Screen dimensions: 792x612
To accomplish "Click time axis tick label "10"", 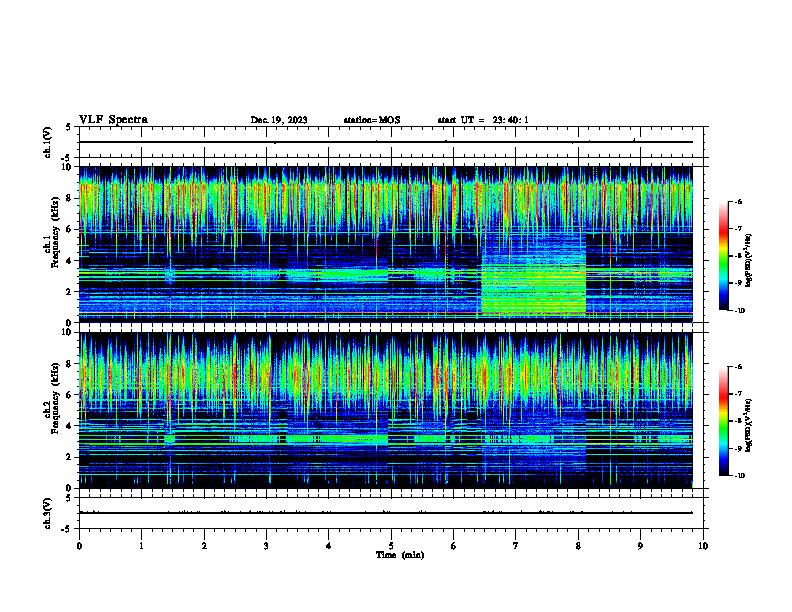I will pyautogui.click(x=703, y=546).
